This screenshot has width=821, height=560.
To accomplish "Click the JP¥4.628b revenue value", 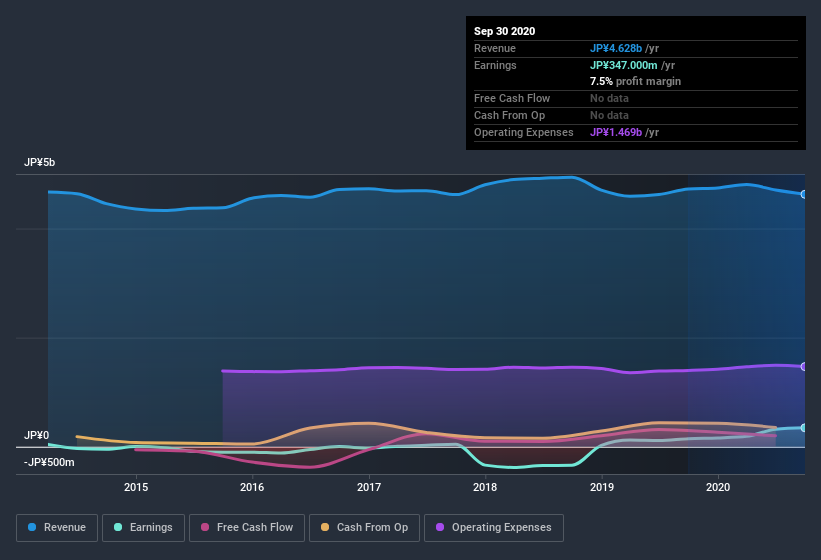I will (x=616, y=48).
